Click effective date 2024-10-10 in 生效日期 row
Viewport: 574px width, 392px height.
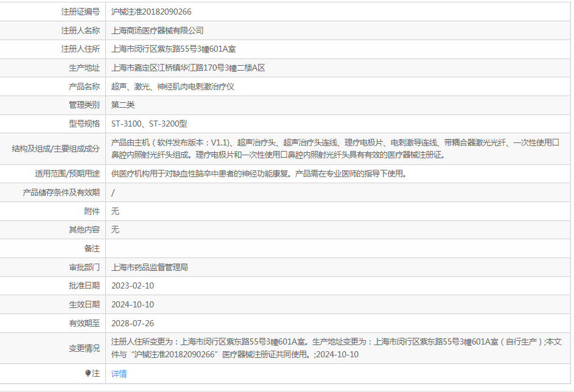[133, 304]
